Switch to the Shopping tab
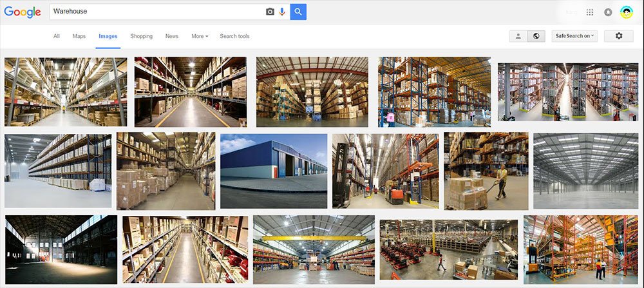The width and height of the screenshot is (644, 288). pos(141,36)
